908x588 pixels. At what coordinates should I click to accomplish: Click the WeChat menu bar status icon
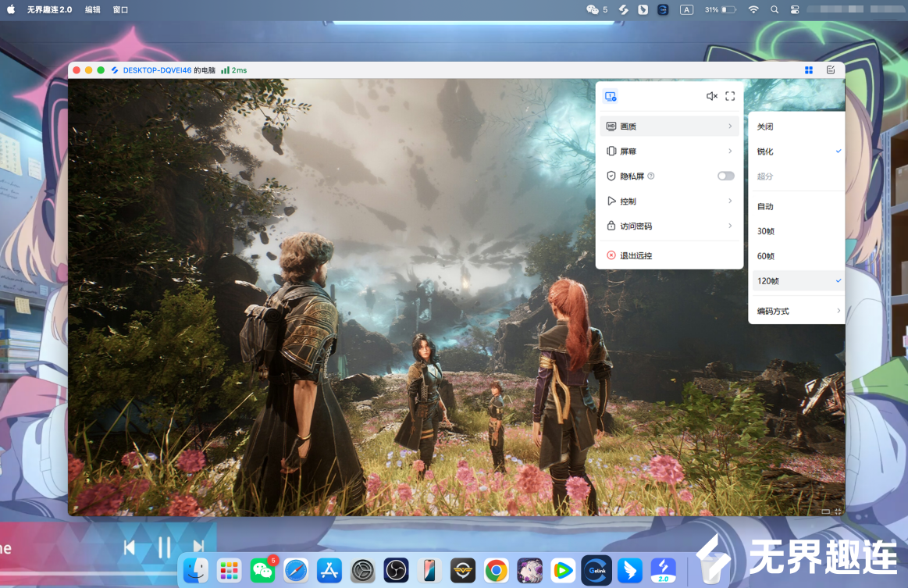point(593,9)
